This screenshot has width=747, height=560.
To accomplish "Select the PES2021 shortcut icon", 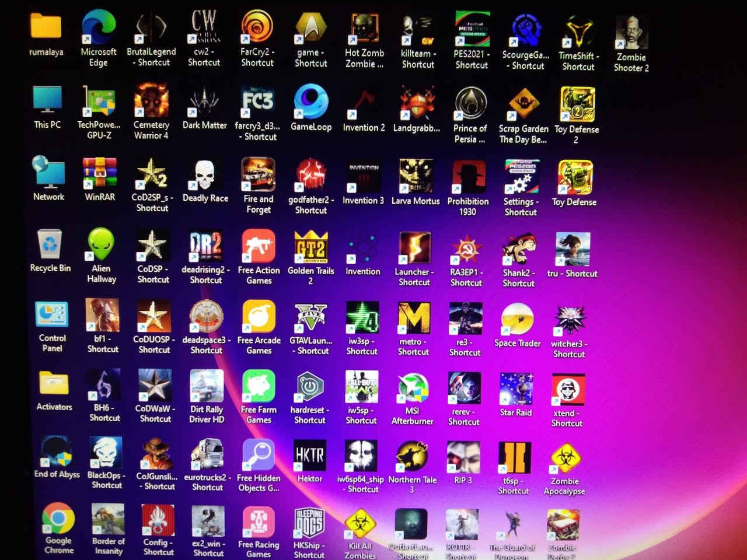I will pyautogui.click(x=472, y=29).
